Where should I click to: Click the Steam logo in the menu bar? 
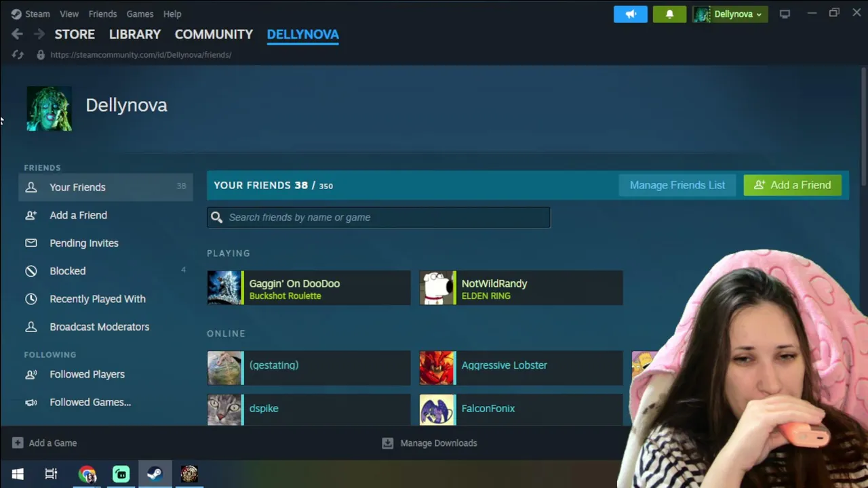(16, 14)
